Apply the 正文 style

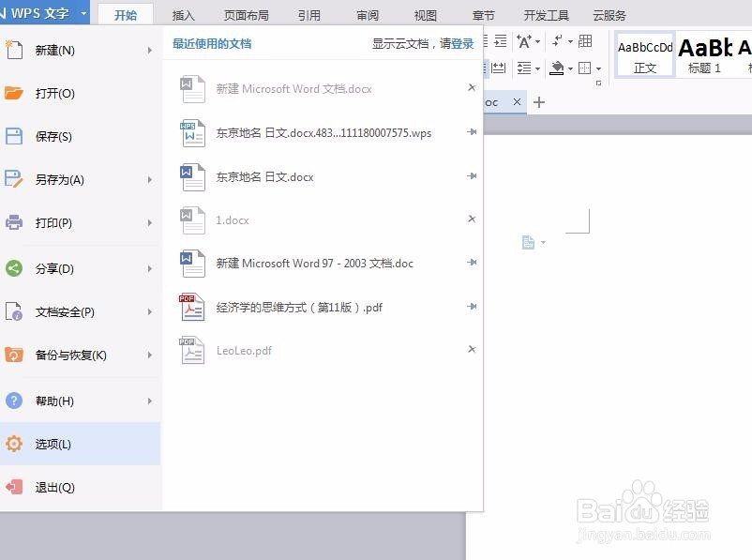pos(645,55)
